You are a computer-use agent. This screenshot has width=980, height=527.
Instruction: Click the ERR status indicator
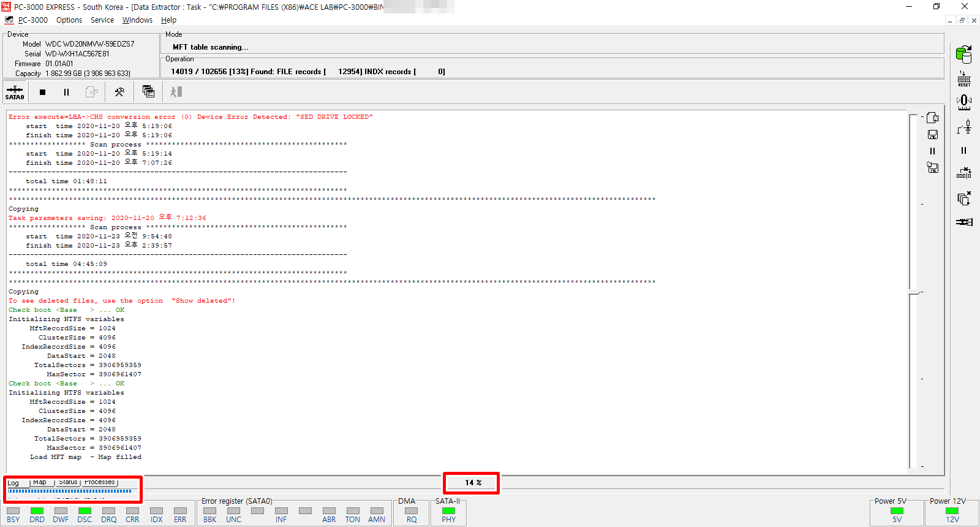click(180, 511)
